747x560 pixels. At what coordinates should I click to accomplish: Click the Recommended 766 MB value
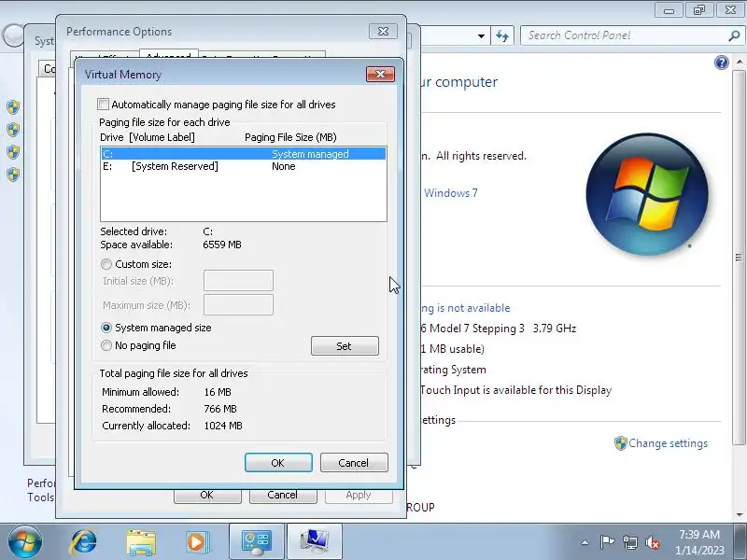(220, 409)
